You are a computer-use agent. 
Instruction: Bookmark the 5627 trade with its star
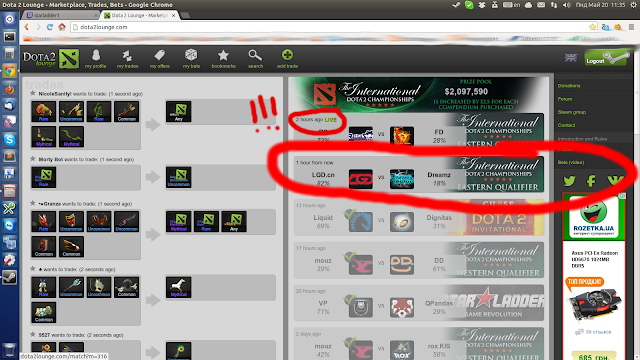coord(33,335)
